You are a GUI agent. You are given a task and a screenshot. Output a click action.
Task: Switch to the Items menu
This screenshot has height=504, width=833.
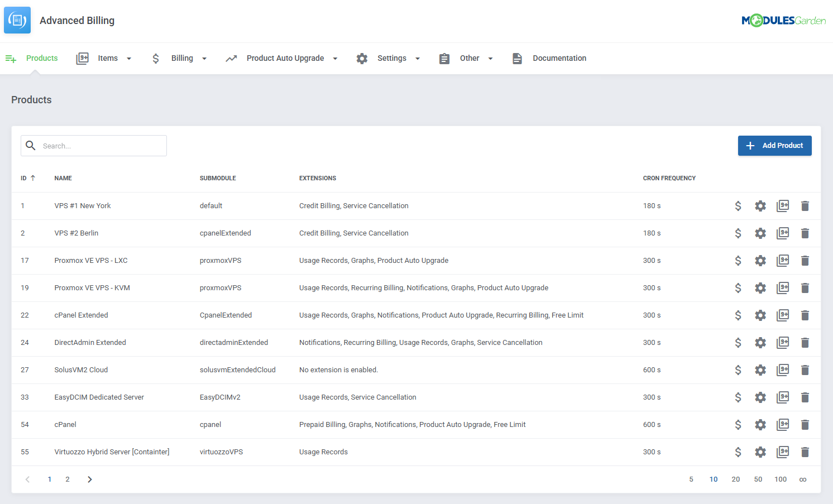point(108,58)
